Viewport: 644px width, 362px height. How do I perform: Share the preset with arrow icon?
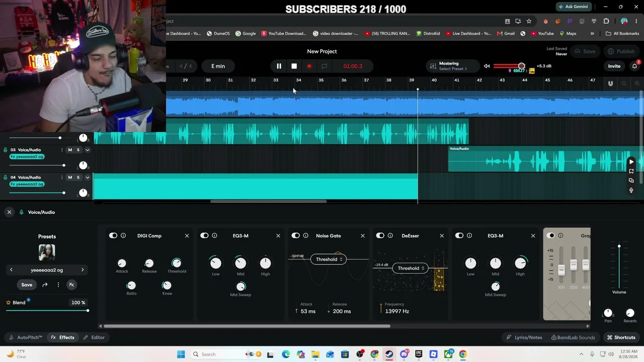pos(45,285)
